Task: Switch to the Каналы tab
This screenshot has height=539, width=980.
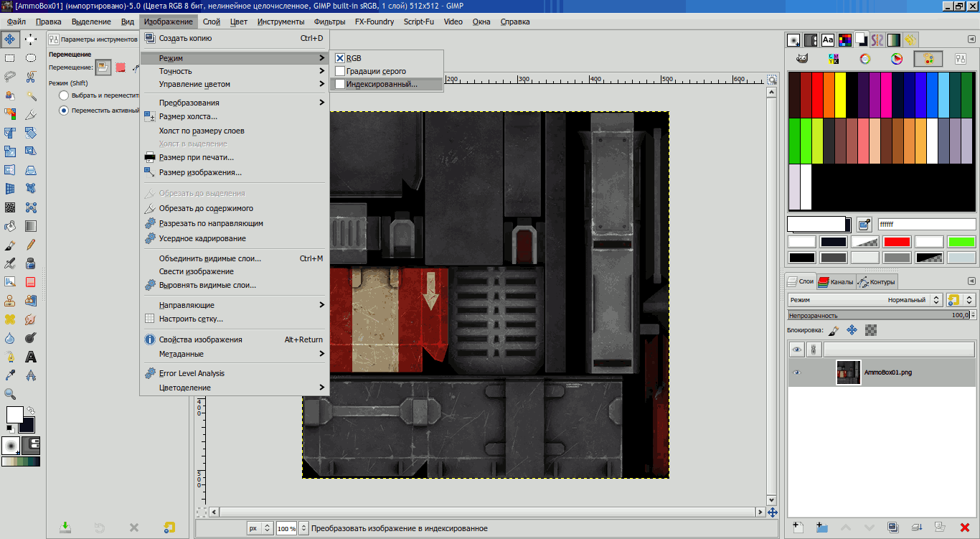Action: (836, 282)
